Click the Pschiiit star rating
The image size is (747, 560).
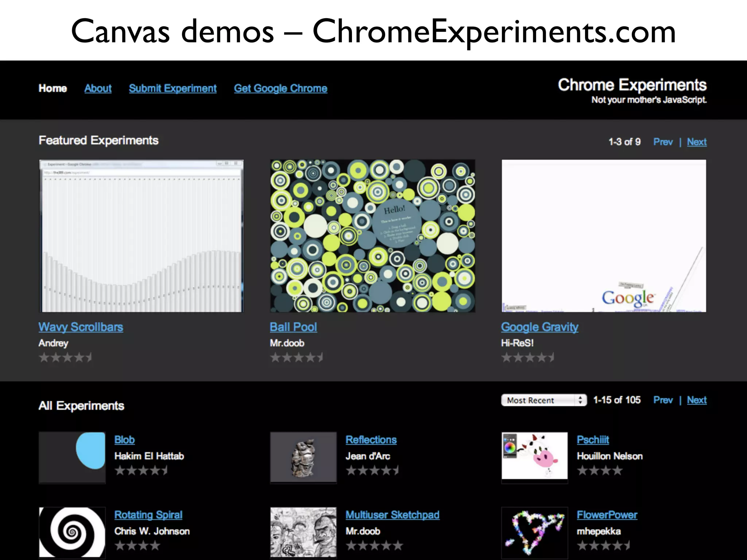[x=600, y=471]
